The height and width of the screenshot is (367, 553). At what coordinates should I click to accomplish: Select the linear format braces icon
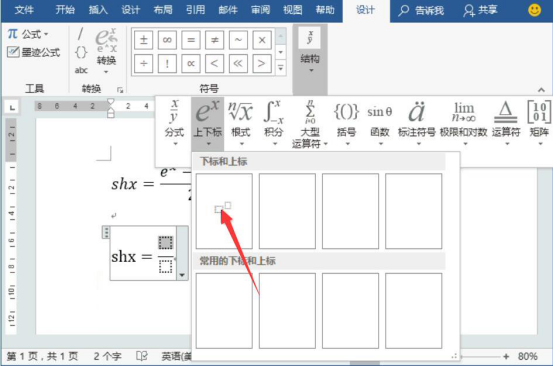(81, 53)
